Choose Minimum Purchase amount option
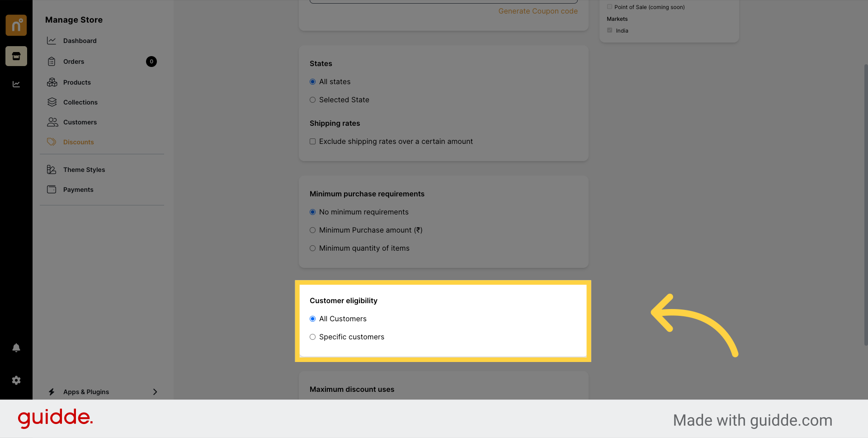This screenshot has height=438, width=868. point(312,230)
